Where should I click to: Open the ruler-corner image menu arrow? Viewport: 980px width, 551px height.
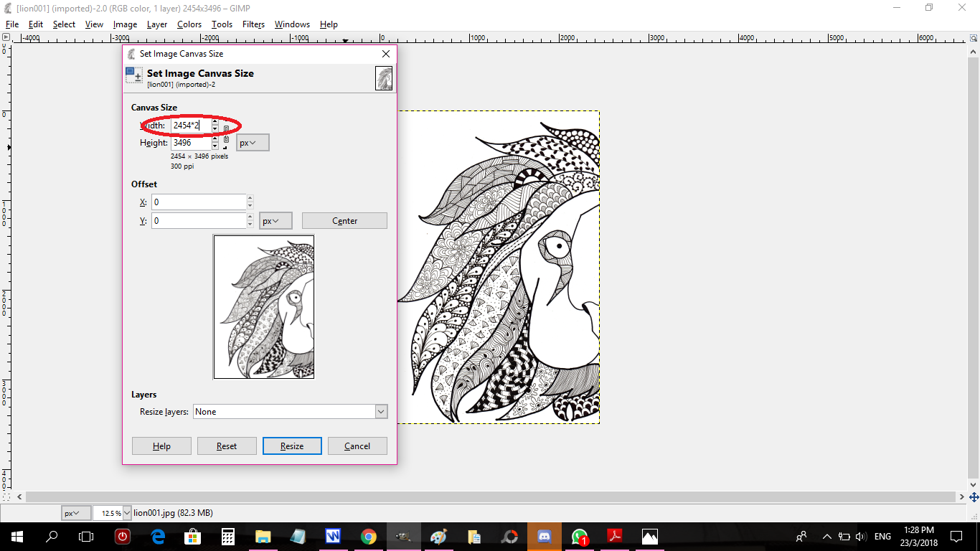6,38
